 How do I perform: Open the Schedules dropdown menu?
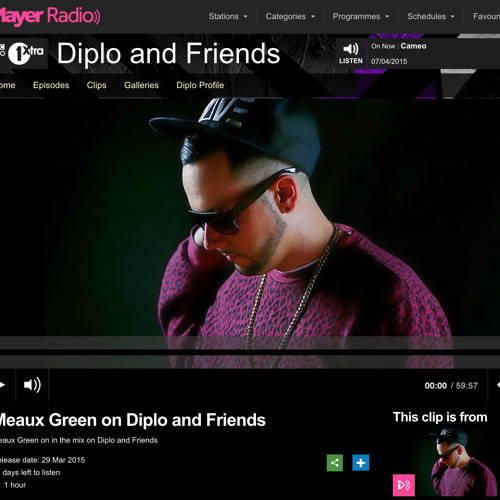[431, 16]
